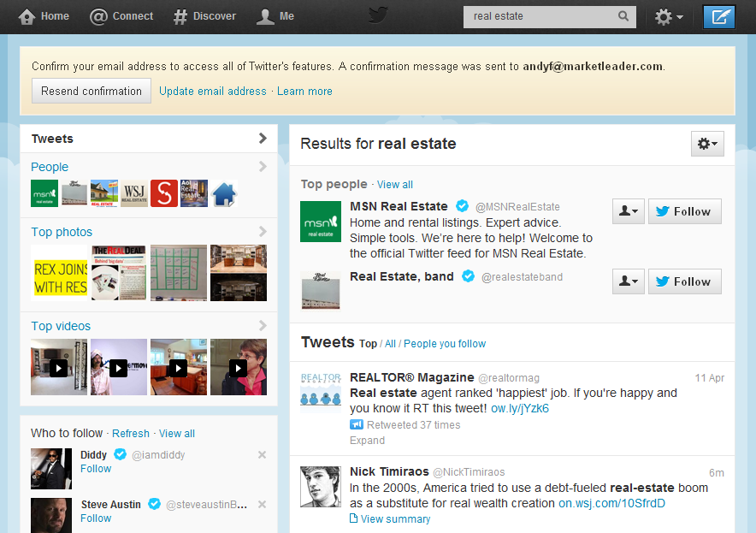This screenshot has width=756, height=533.
Task: Click the search magnifier icon
Action: click(x=623, y=16)
